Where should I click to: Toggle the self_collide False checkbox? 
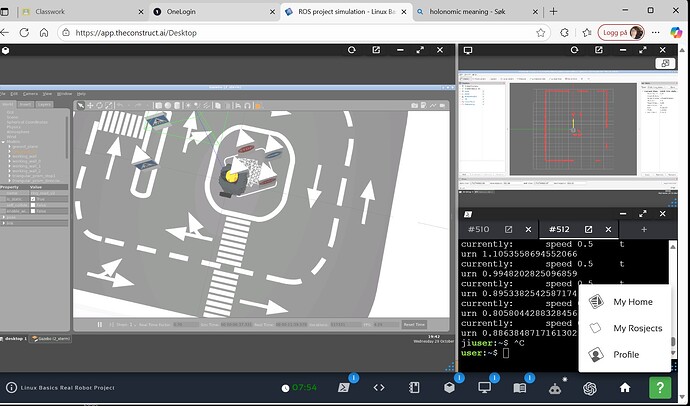click(x=33, y=205)
